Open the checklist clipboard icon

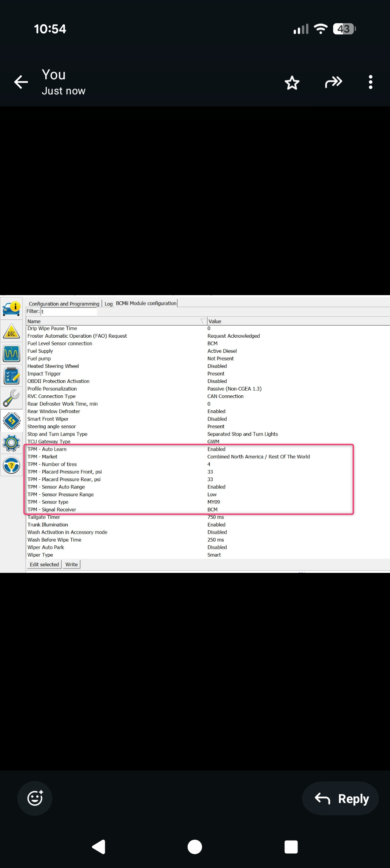12,376
